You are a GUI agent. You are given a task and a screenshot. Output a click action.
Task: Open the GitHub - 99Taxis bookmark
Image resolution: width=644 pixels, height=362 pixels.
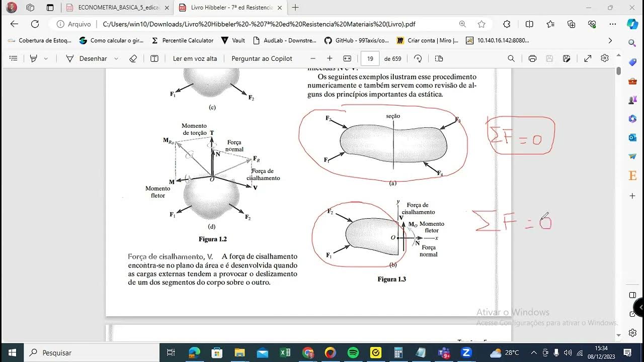tap(357, 41)
